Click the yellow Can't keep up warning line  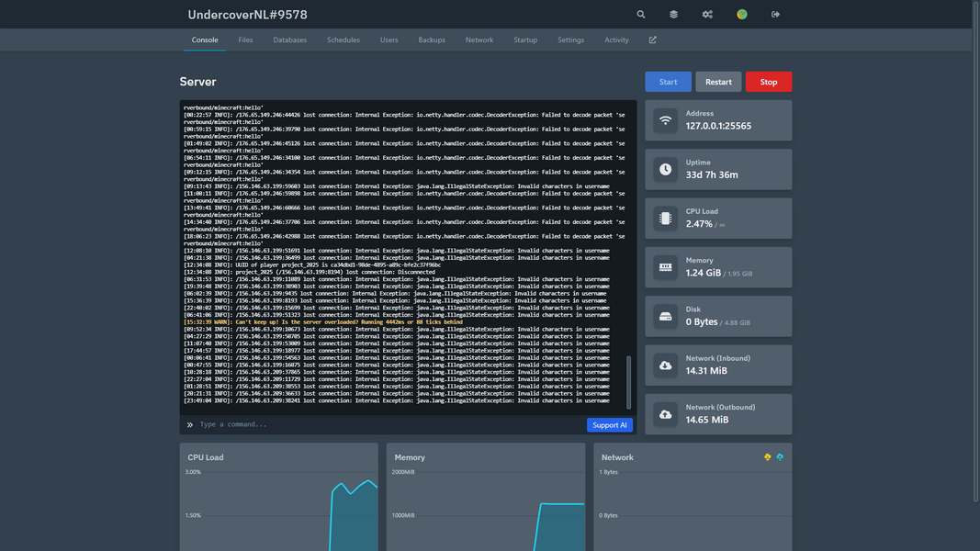click(323, 322)
